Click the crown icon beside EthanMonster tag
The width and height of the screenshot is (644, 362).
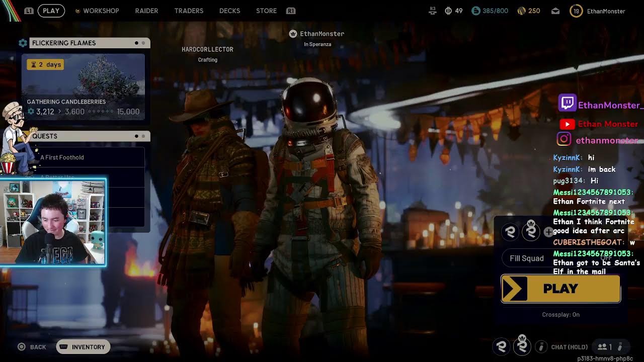click(x=293, y=34)
